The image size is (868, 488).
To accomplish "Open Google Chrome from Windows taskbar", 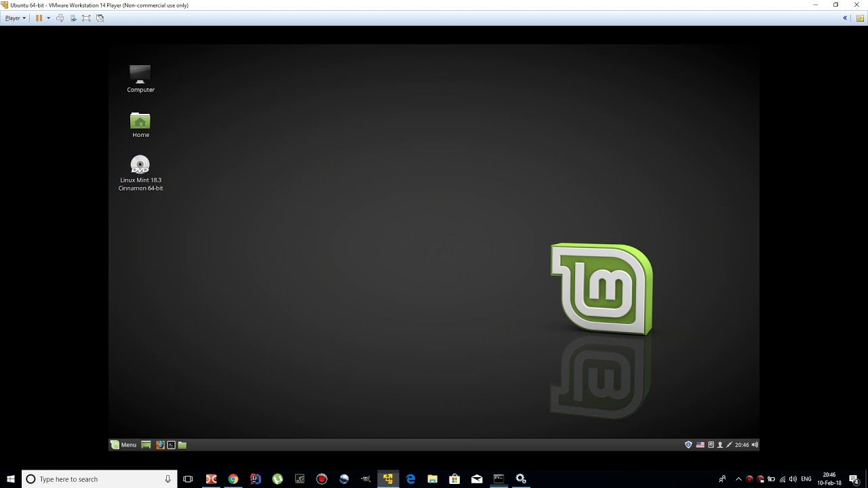I will [233, 479].
